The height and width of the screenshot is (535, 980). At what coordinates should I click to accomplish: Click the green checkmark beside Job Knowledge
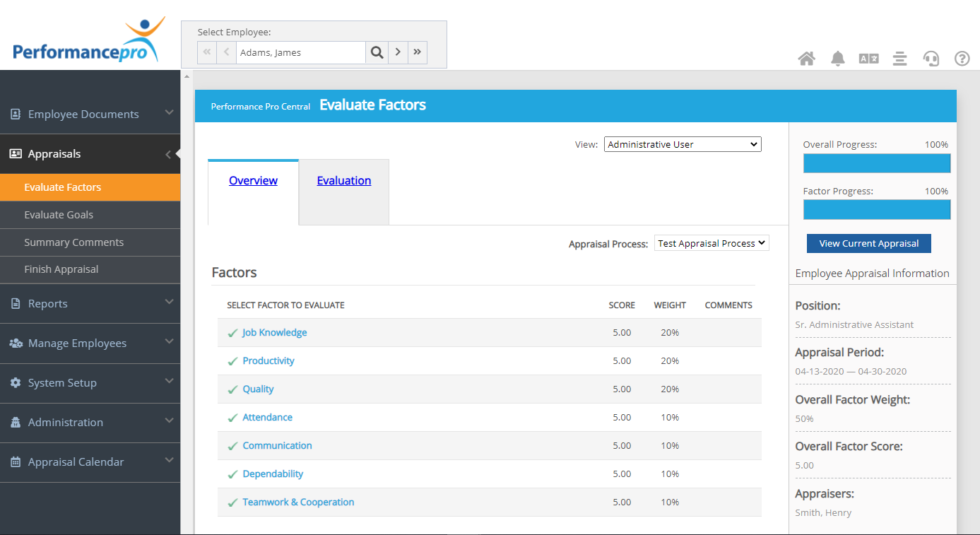click(x=232, y=333)
